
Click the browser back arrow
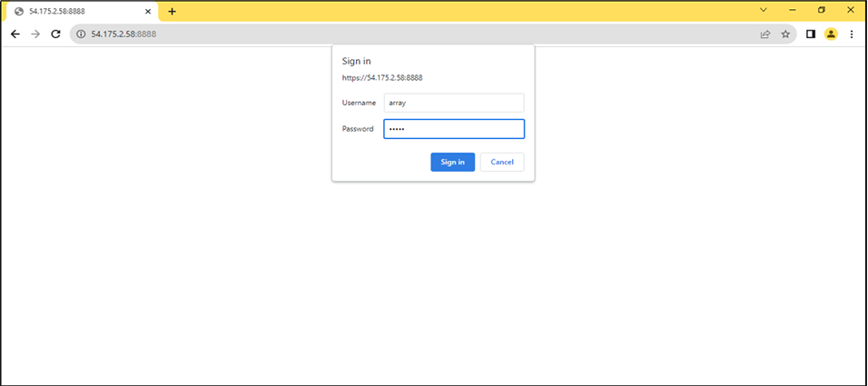click(x=15, y=34)
